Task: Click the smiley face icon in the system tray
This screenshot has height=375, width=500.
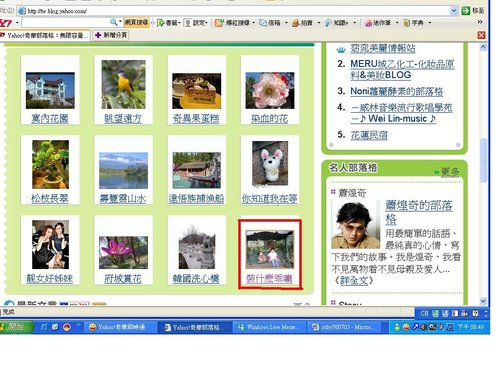Action: coord(406,327)
